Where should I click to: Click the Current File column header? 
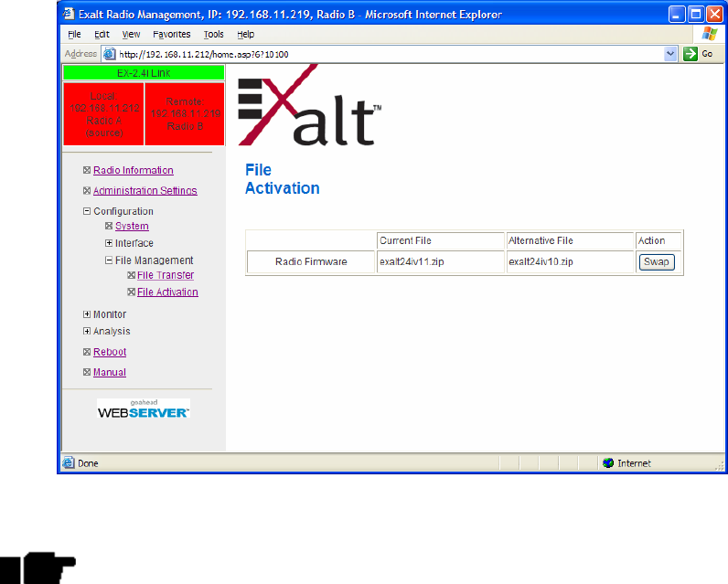tap(440, 240)
